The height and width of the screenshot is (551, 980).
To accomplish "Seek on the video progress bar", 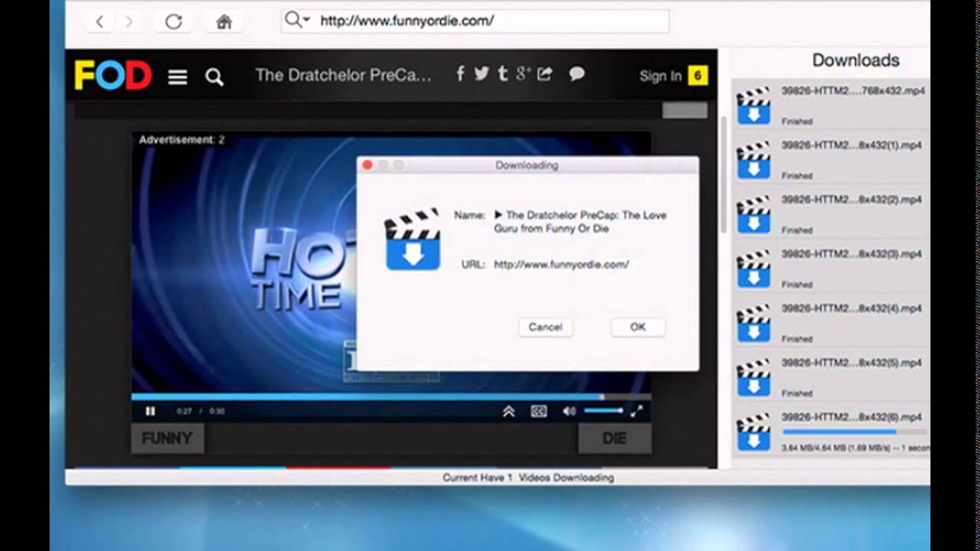I will [x=390, y=396].
